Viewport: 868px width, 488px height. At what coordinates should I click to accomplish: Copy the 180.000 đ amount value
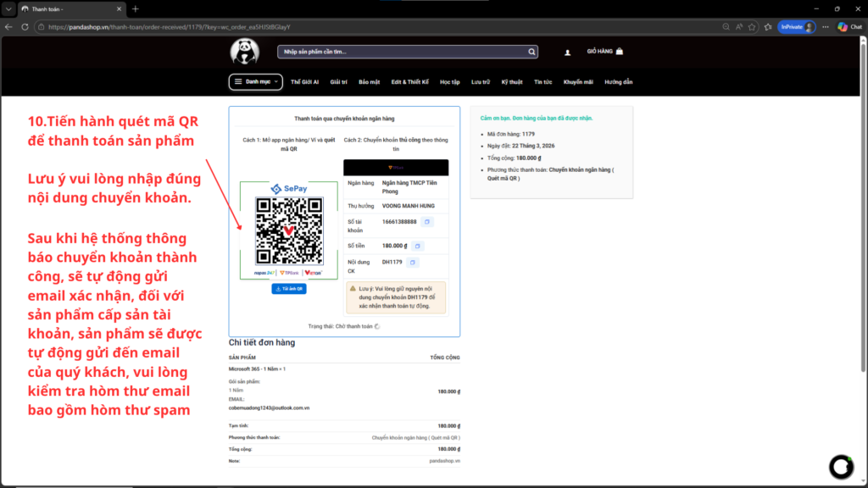[418, 246]
